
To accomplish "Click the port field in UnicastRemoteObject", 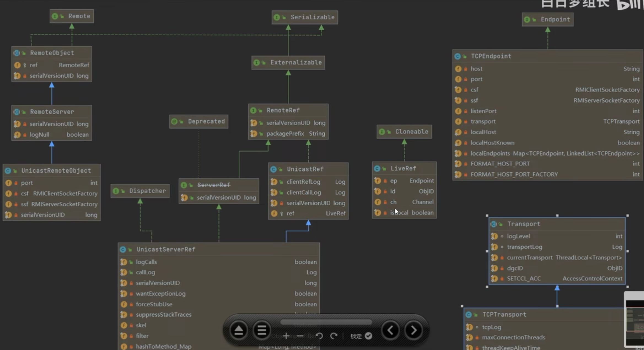I will 52,183.
